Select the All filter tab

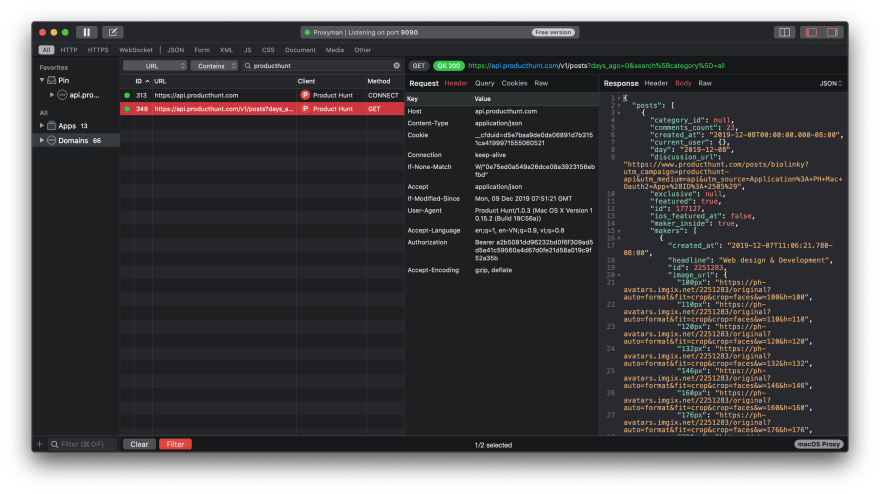47,50
